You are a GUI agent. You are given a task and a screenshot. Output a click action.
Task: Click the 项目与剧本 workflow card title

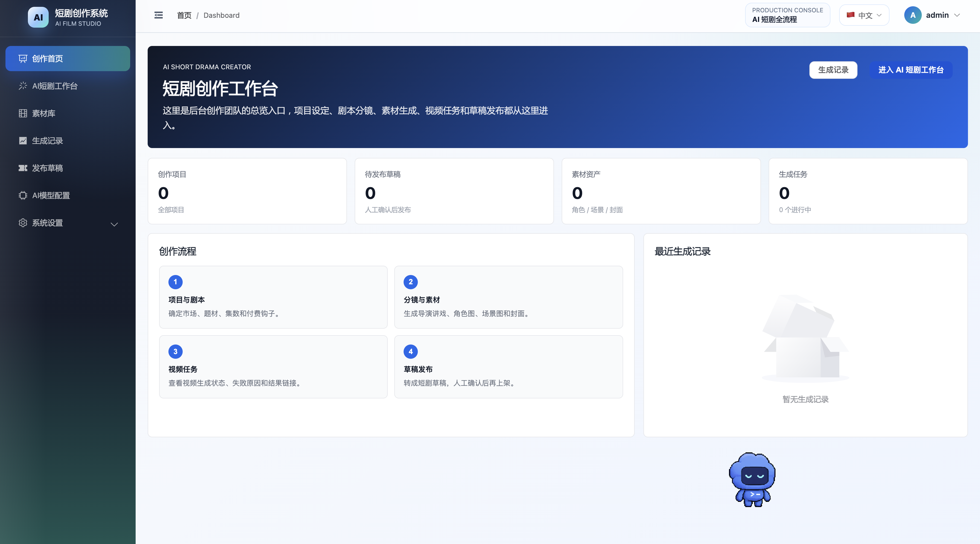tap(186, 300)
